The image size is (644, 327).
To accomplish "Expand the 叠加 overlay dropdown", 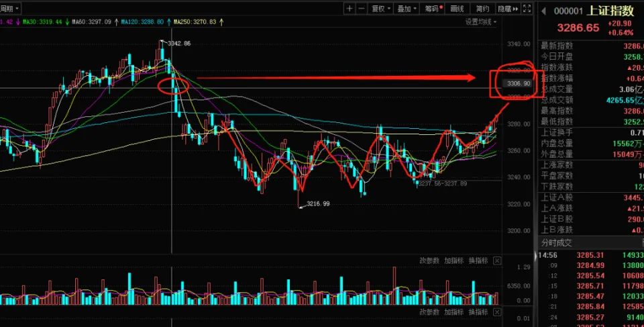I will click(406, 9).
